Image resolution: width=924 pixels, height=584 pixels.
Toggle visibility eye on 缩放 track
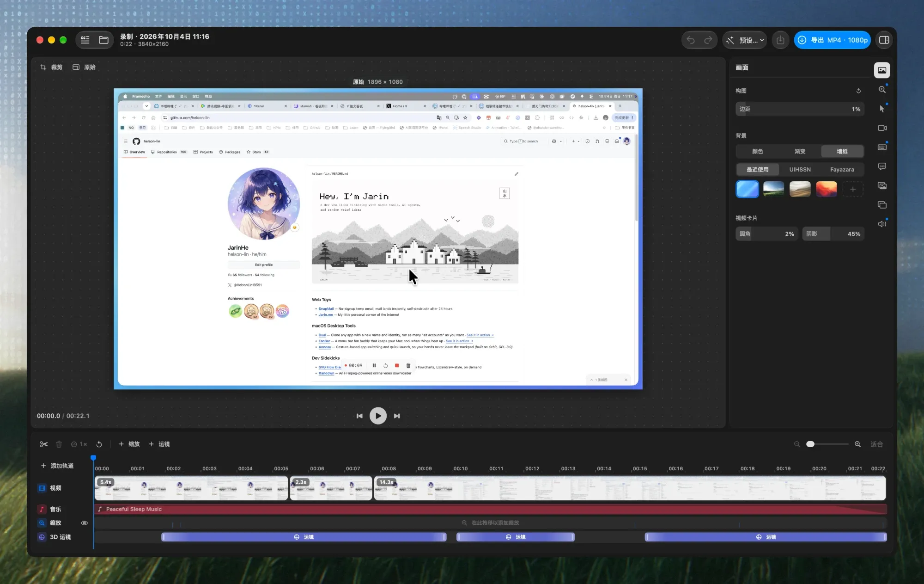[x=84, y=523]
